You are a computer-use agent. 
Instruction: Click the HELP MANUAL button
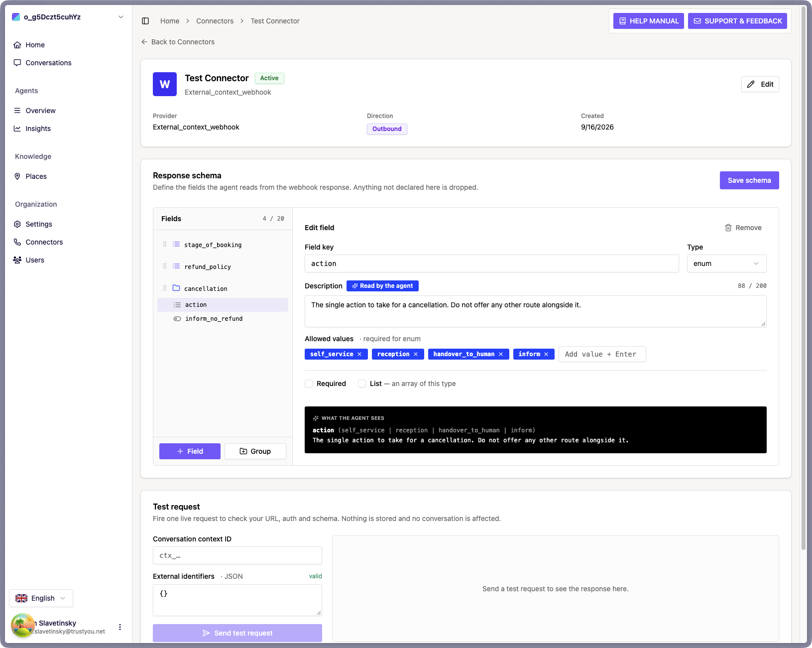click(648, 21)
